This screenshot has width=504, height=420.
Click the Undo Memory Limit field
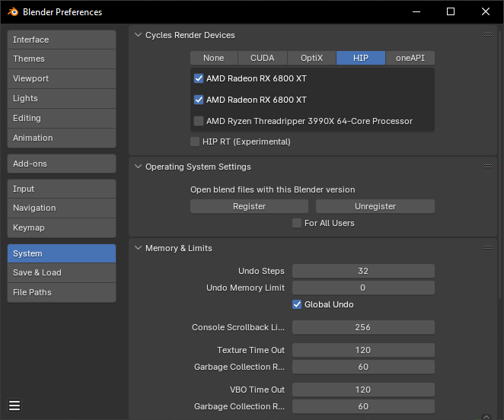click(x=363, y=288)
